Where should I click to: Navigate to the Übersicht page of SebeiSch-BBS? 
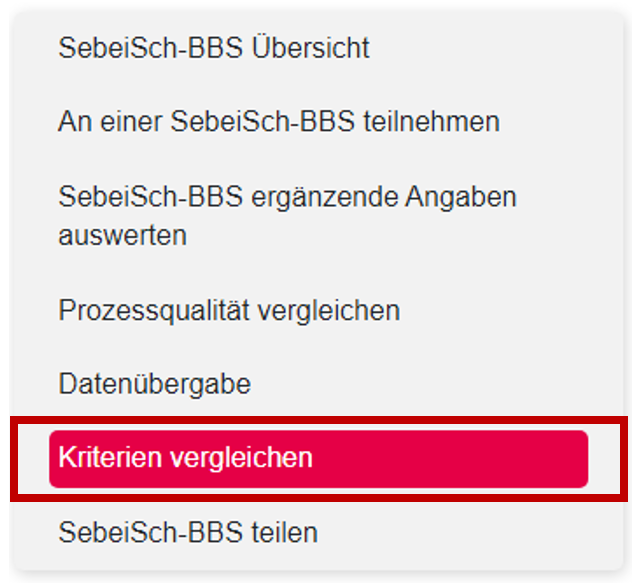tap(214, 48)
